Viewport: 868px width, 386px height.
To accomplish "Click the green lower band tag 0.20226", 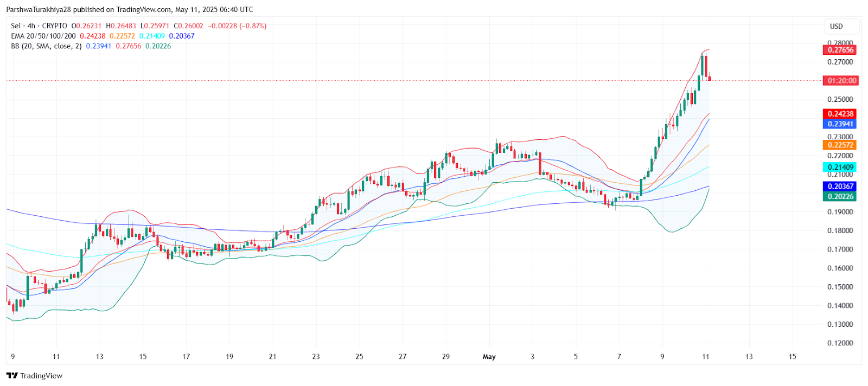I will pos(840,197).
